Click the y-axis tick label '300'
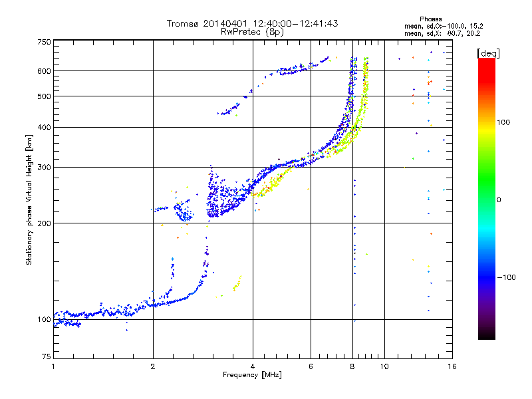The image size is (532, 399). pyautogui.click(x=44, y=167)
